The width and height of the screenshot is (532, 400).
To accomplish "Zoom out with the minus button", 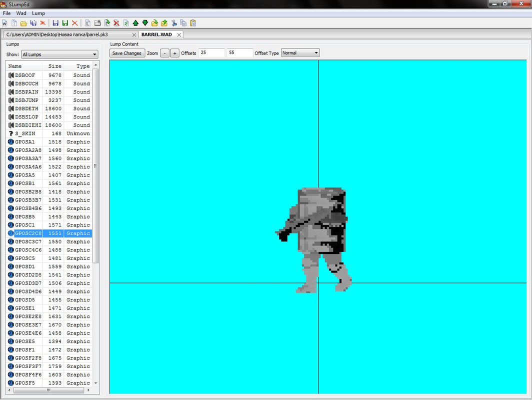I will [164, 53].
